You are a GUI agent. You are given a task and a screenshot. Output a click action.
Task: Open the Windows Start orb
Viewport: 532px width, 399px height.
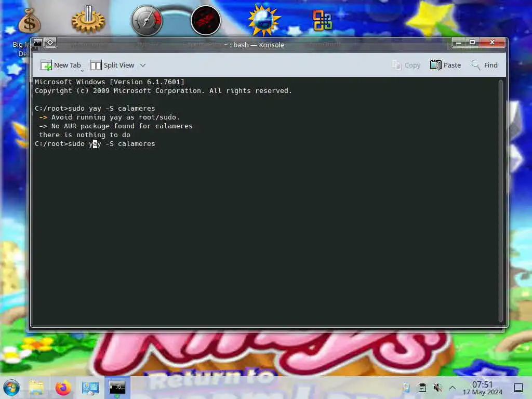point(11,388)
